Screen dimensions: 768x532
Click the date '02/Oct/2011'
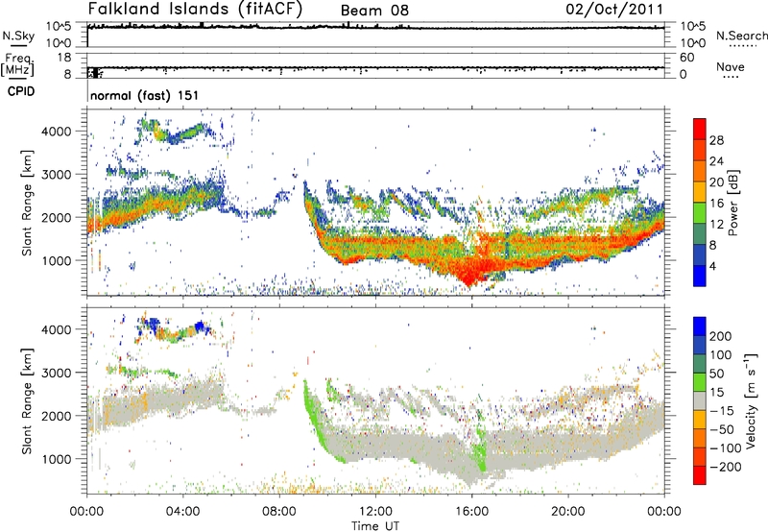coord(614,10)
